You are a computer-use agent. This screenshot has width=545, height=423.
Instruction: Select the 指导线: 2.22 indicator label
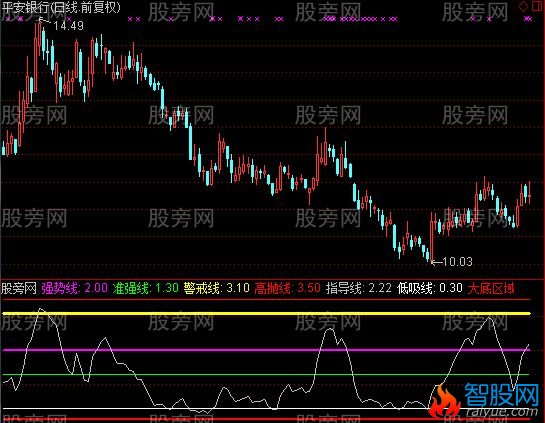click(x=358, y=288)
